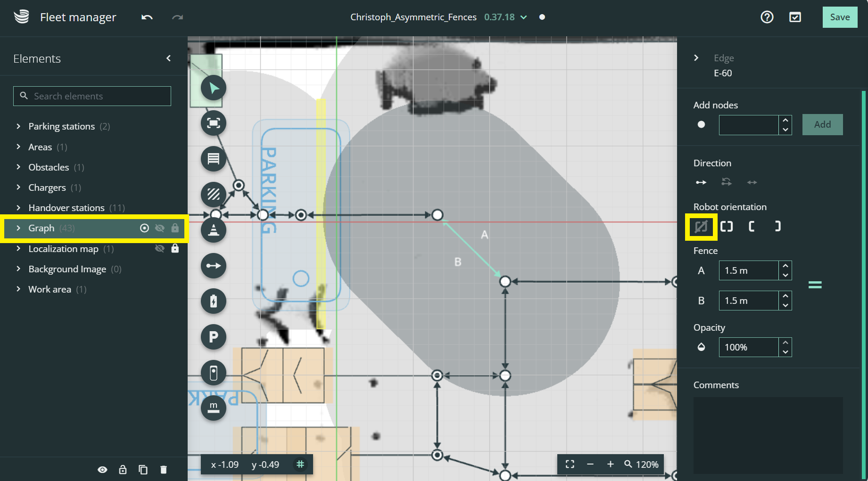The height and width of the screenshot is (481, 868).
Task: Open the help question mark icon
Action: pos(767,17)
